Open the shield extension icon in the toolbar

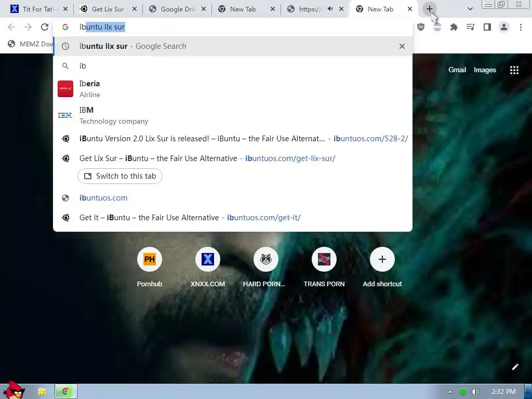(421, 27)
